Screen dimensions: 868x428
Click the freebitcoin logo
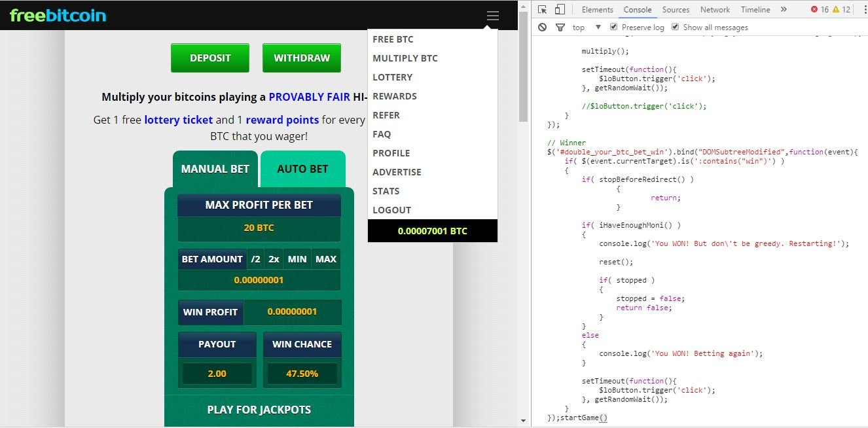point(58,15)
